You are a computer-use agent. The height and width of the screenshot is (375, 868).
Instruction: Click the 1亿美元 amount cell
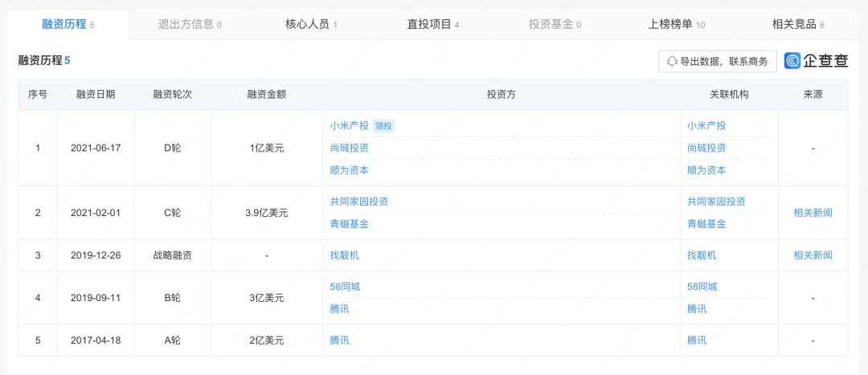267,149
